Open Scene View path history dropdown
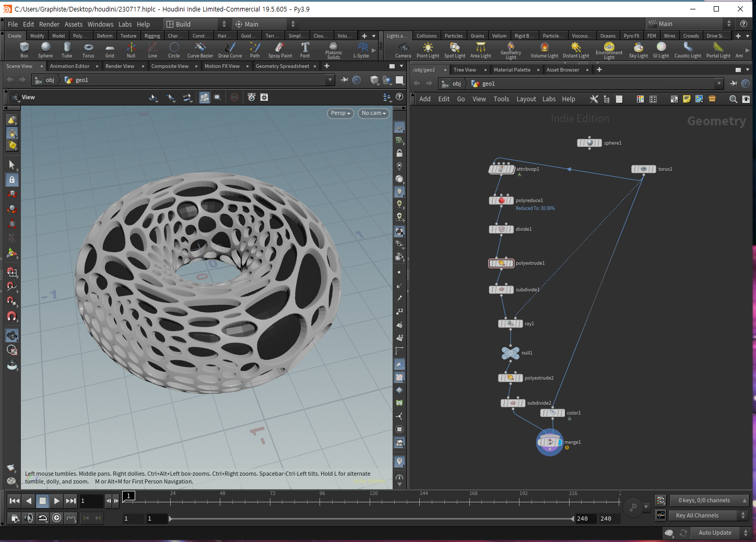 point(330,80)
